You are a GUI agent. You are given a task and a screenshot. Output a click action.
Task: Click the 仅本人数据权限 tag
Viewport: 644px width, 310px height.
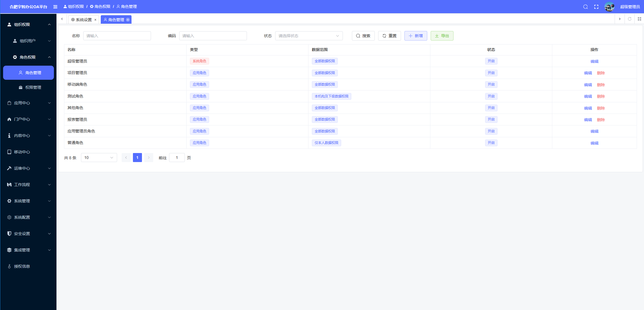click(x=327, y=143)
